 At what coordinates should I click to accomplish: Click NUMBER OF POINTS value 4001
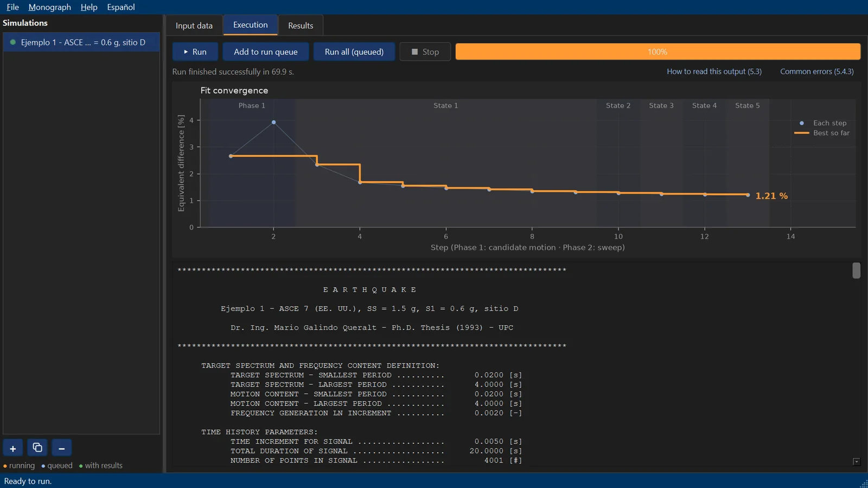[x=494, y=461]
